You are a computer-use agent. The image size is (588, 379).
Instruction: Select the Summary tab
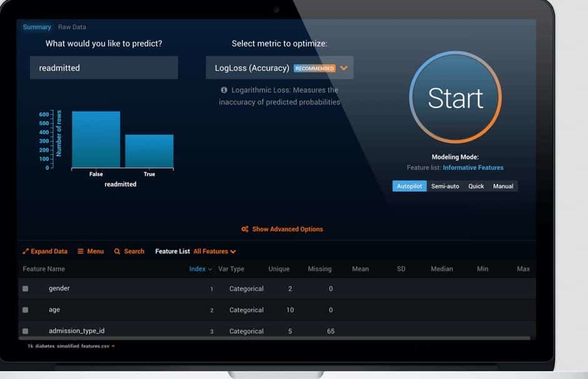pyautogui.click(x=37, y=27)
